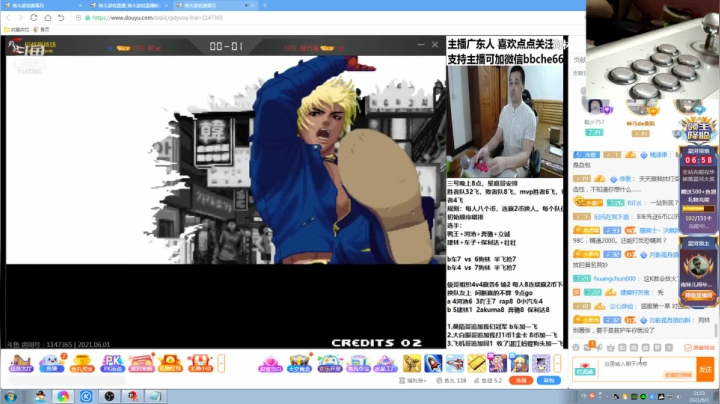The height and width of the screenshot is (404, 720).
Task: Open the 收藏夹栏 bookmarks folder
Action: click(16, 29)
